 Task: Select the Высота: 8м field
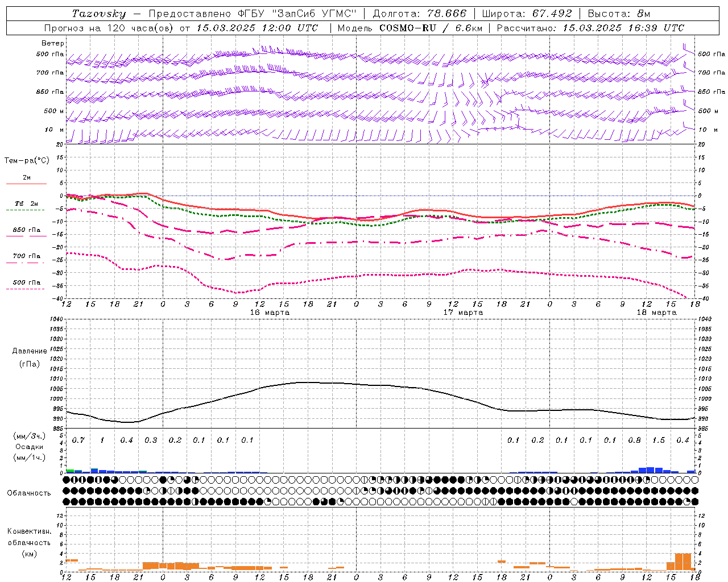click(x=619, y=14)
